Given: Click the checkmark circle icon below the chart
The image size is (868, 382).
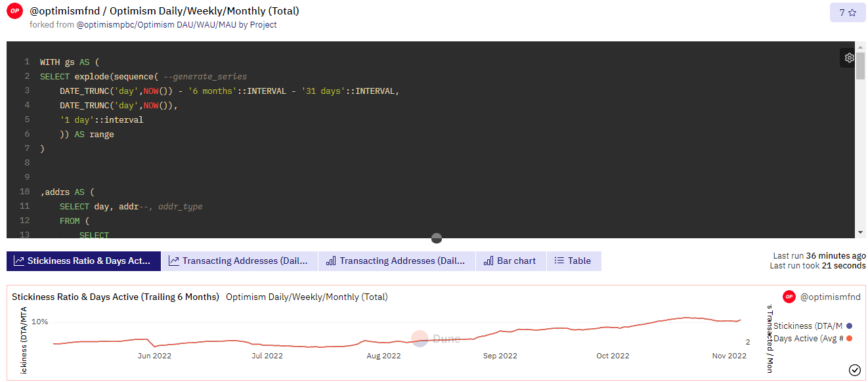Looking at the screenshot, I should pyautogui.click(x=854, y=370).
